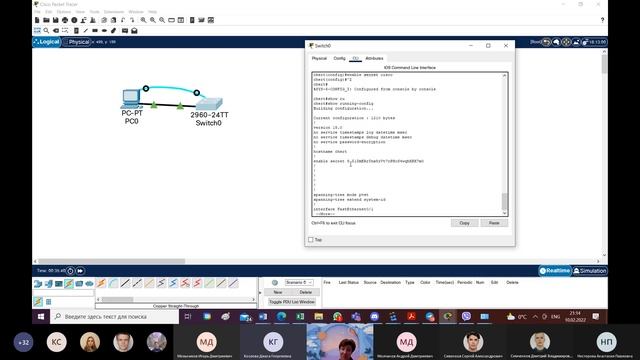
Task: Switch to Realtime mode
Action: point(554,271)
